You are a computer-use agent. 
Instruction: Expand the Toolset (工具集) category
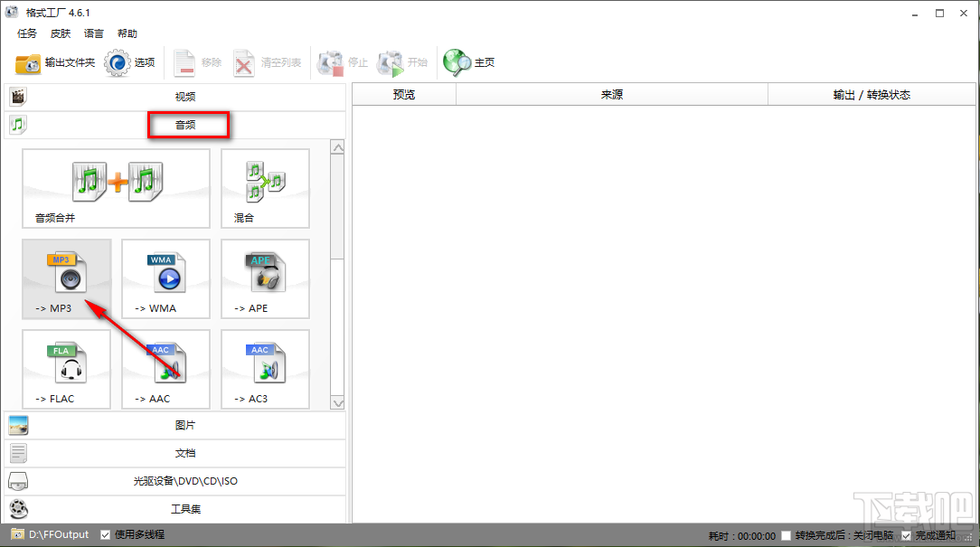click(175, 509)
